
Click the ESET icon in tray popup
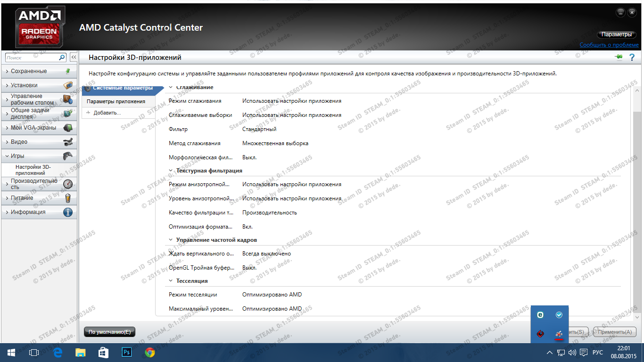(541, 315)
